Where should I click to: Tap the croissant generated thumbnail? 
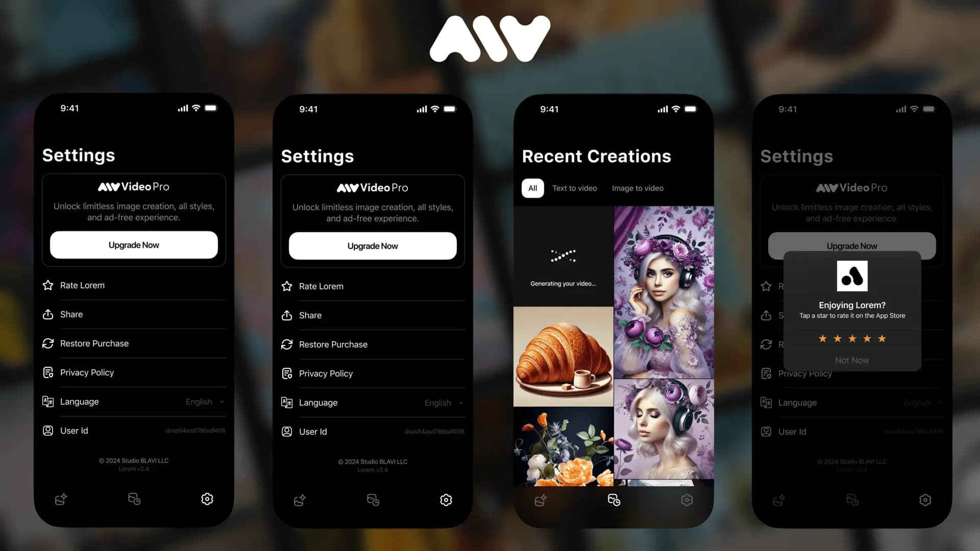[x=563, y=356]
